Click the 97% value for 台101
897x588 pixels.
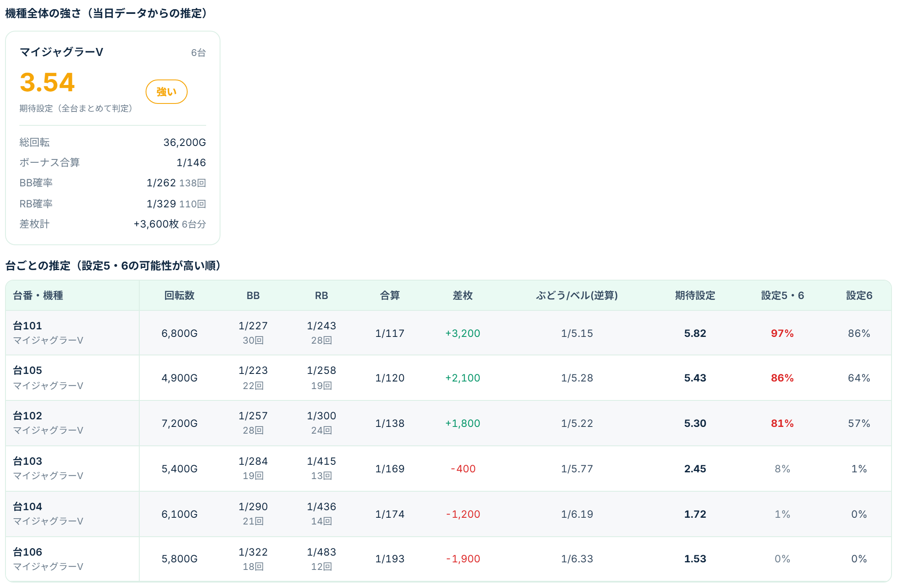tap(782, 333)
